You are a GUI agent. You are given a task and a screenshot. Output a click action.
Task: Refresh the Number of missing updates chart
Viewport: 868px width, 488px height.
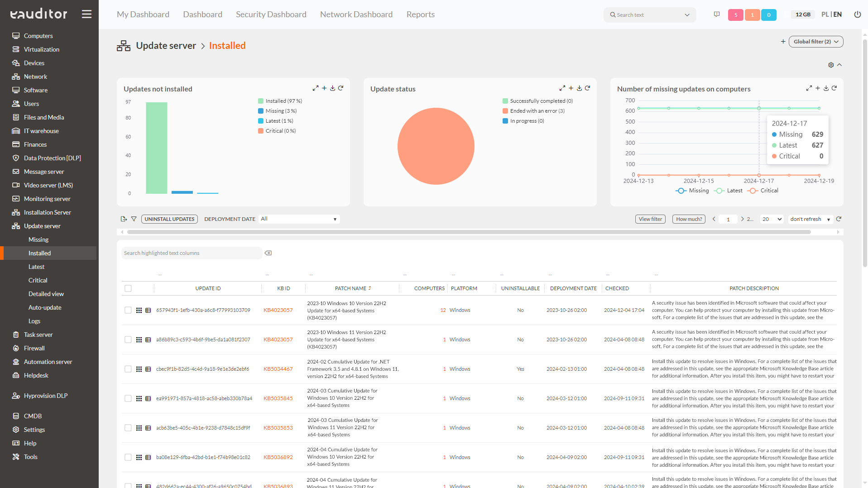pos(834,88)
